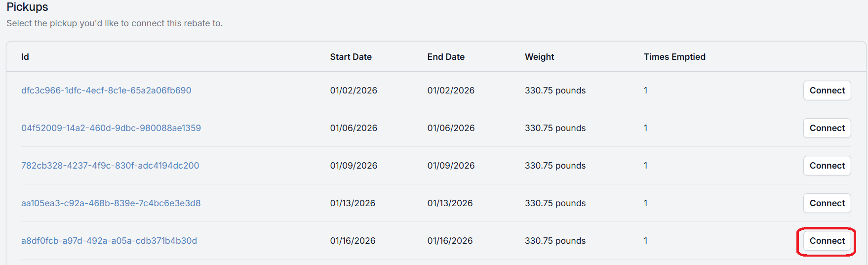Connect the pickup dated 01/02/2026
This screenshot has width=868, height=265.
coord(827,90)
